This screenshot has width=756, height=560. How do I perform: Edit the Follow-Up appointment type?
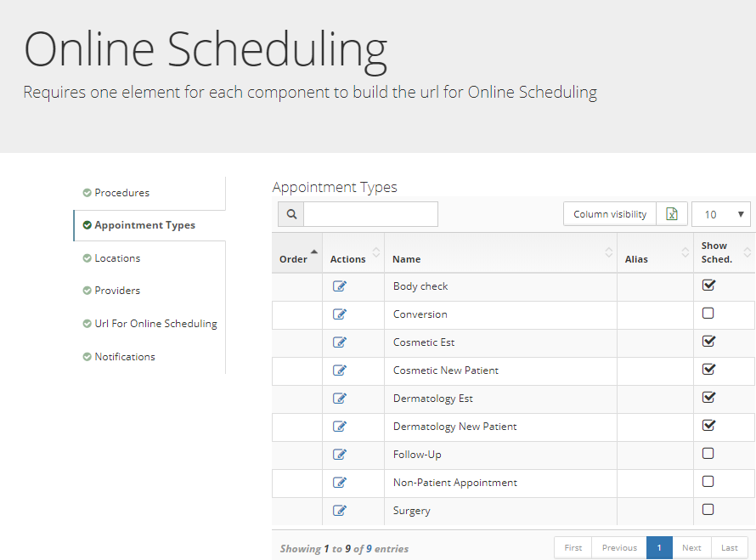[x=340, y=454]
